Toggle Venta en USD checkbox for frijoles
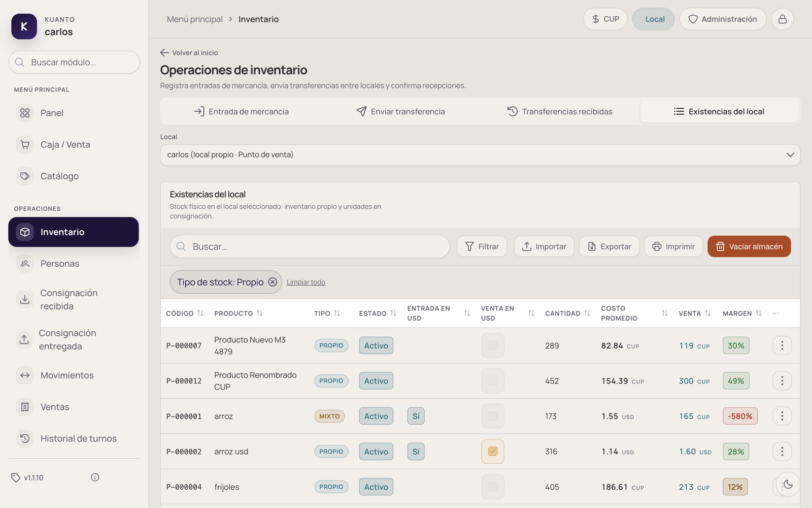The height and width of the screenshot is (508, 812). point(492,487)
